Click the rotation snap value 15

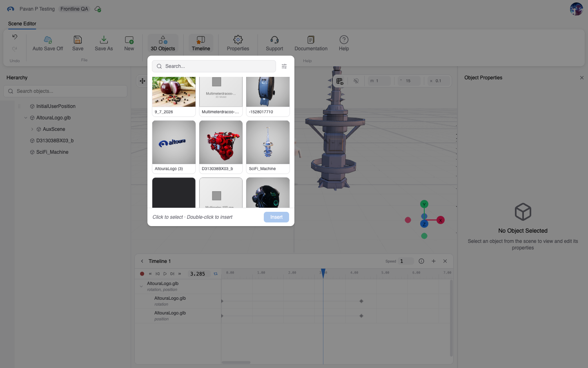(x=409, y=81)
